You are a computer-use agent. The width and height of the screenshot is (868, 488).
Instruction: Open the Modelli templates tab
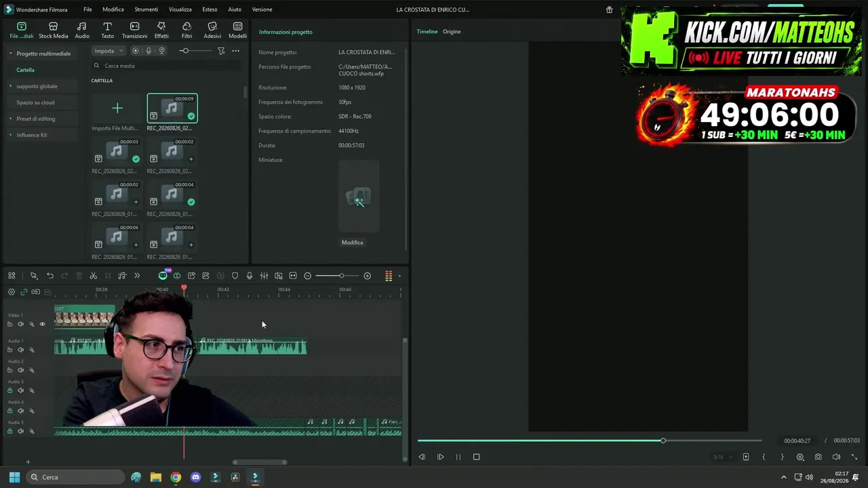click(x=237, y=30)
